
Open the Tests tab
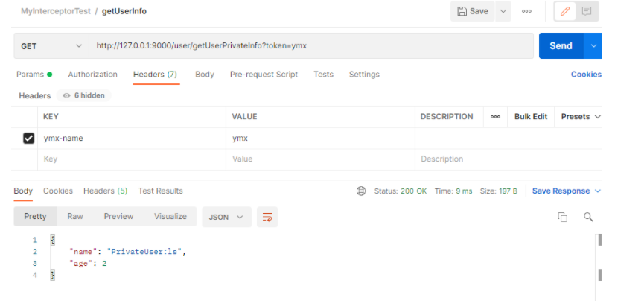pos(324,75)
